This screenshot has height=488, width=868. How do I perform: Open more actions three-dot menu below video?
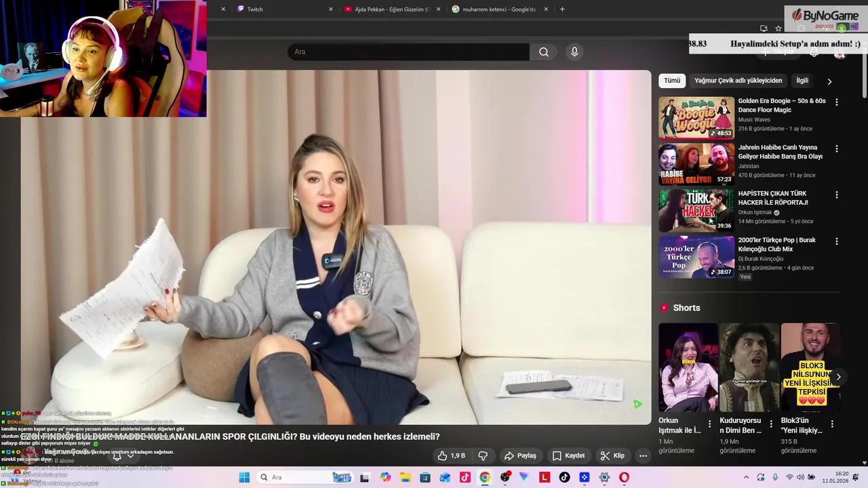pyautogui.click(x=643, y=456)
